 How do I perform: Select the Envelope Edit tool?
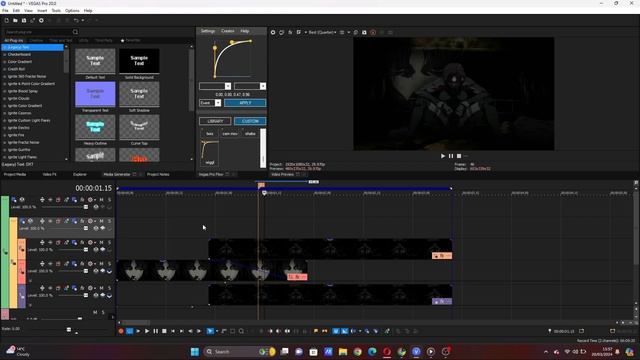[224, 331]
